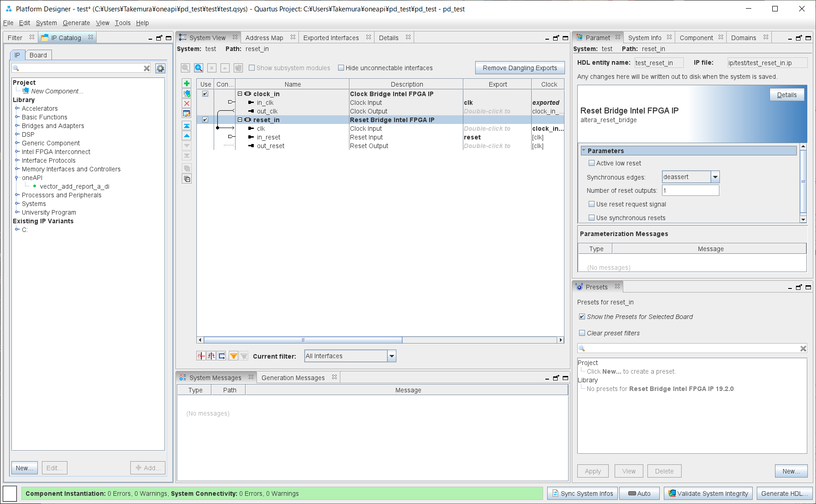
Task: Click Validate System Integrity button
Action: (x=708, y=494)
